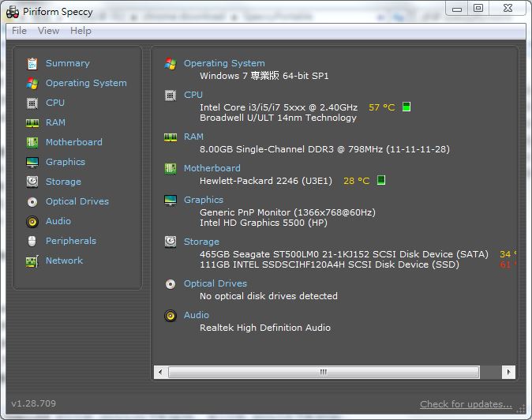This screenshot has height=420, width=532.
Task: Select Audio in the sidebar
Action: (58, 221)
